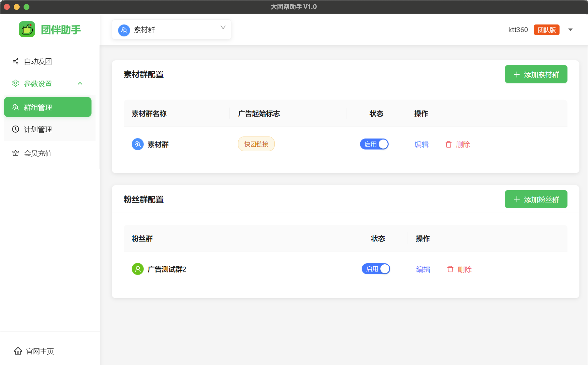Click the blue avatar in the 素材群 row
Image resolution: width=588 pixels, height=365 pixels.
pyautogui.click(x=138, y=144)
